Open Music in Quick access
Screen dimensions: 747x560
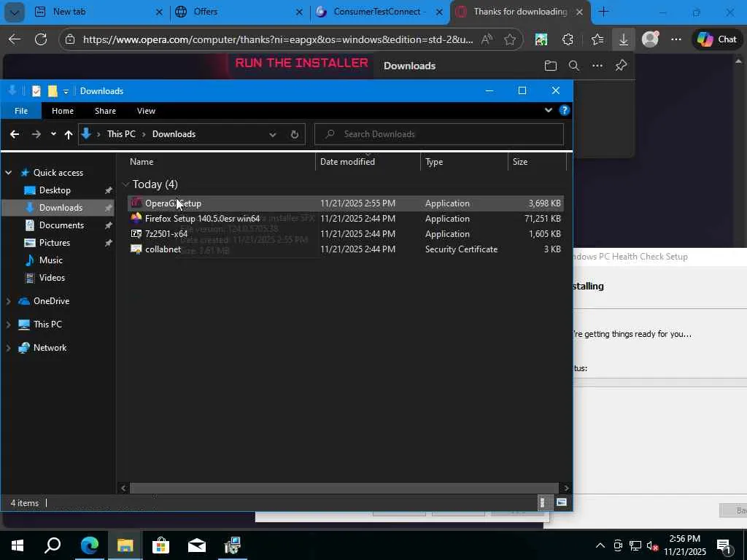(51, 260)
